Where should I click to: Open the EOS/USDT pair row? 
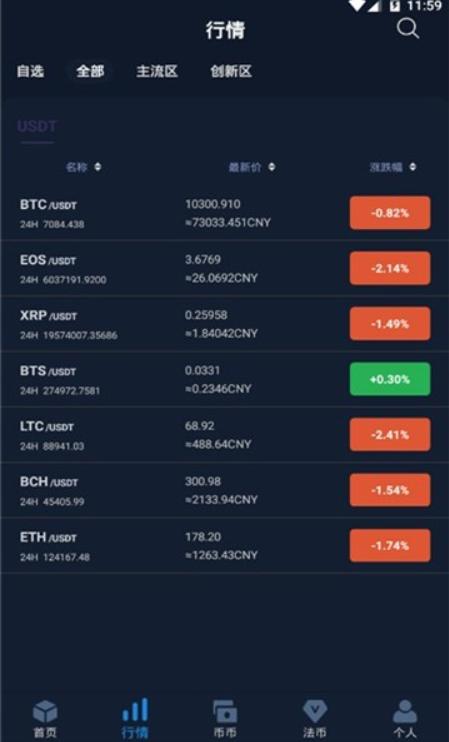click(225, 268)
